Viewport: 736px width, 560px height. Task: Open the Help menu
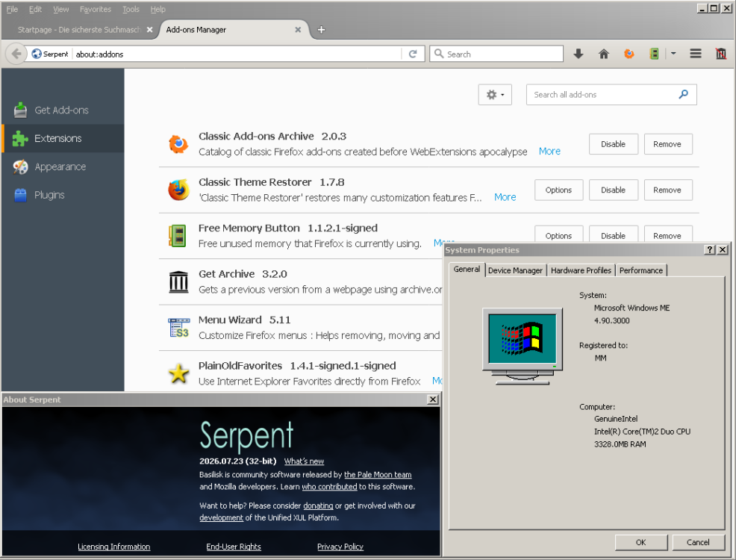158,9
